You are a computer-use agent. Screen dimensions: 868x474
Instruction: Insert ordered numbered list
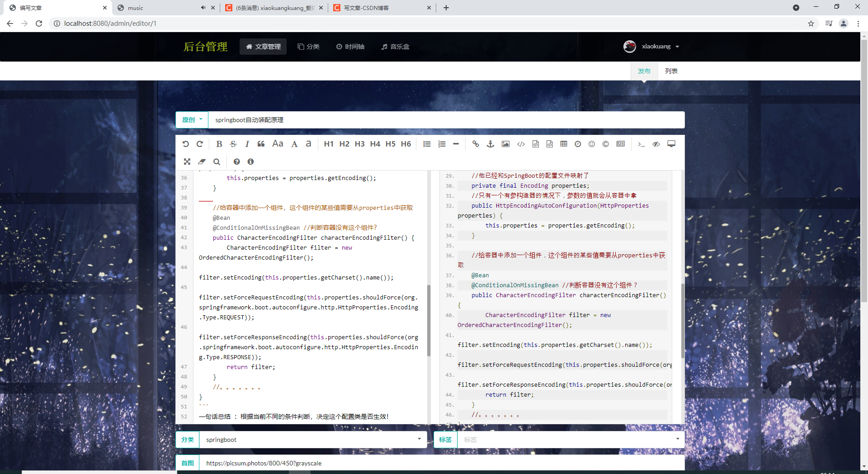[442, 144]
